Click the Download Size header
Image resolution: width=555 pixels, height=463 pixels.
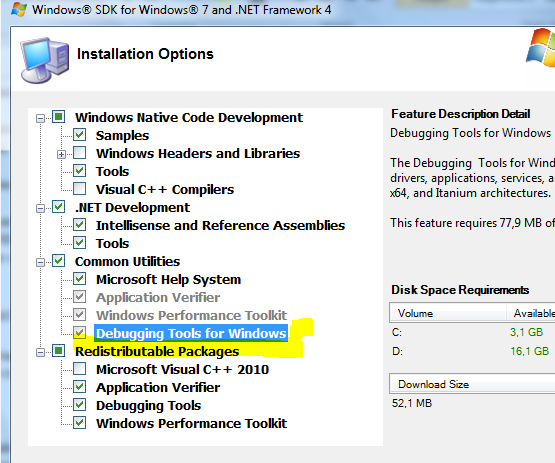point(472,384)
